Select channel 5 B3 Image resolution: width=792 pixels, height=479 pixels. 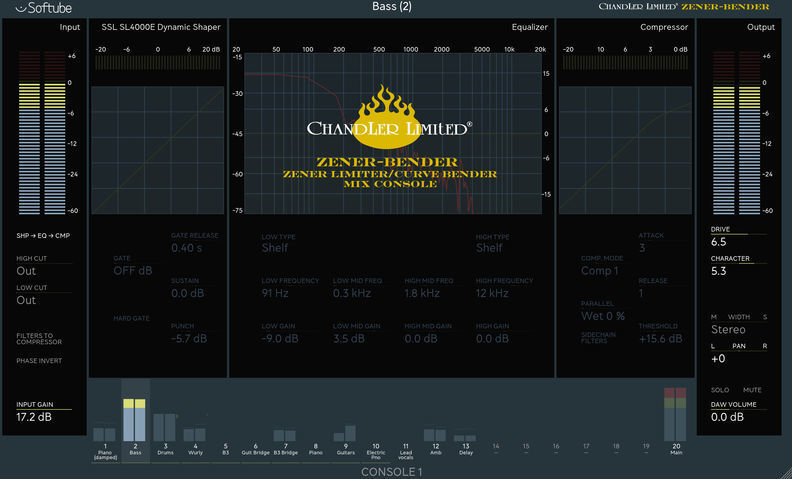coord(225,449)
